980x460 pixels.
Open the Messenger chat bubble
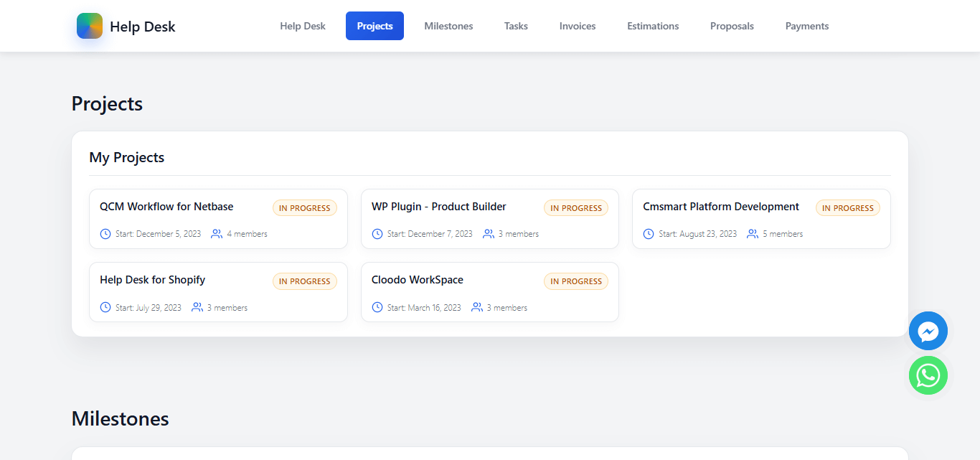pos(928,331)
